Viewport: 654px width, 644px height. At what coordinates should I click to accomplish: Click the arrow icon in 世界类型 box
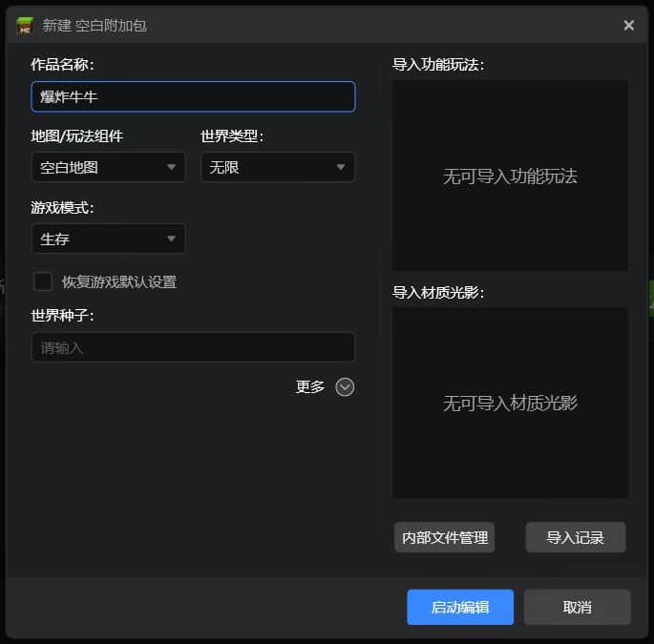click(x=341, y=167)
